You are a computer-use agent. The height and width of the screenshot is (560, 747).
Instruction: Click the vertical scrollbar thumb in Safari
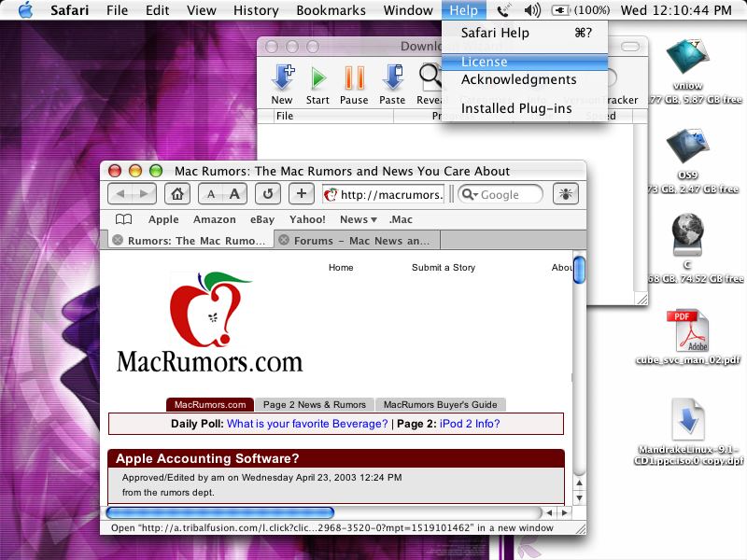pos(579,270)
